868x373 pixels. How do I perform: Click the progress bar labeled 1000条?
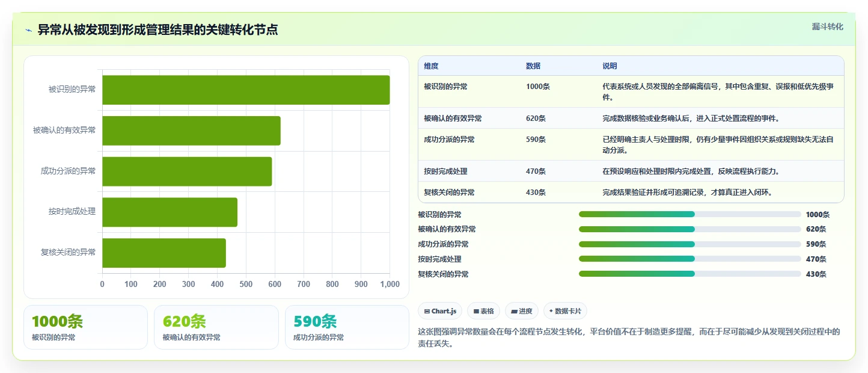point(689,214)
